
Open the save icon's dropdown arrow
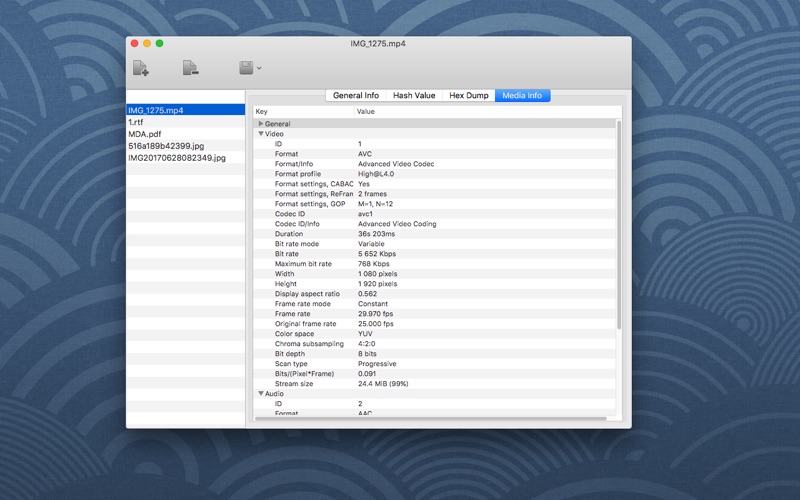259,68
